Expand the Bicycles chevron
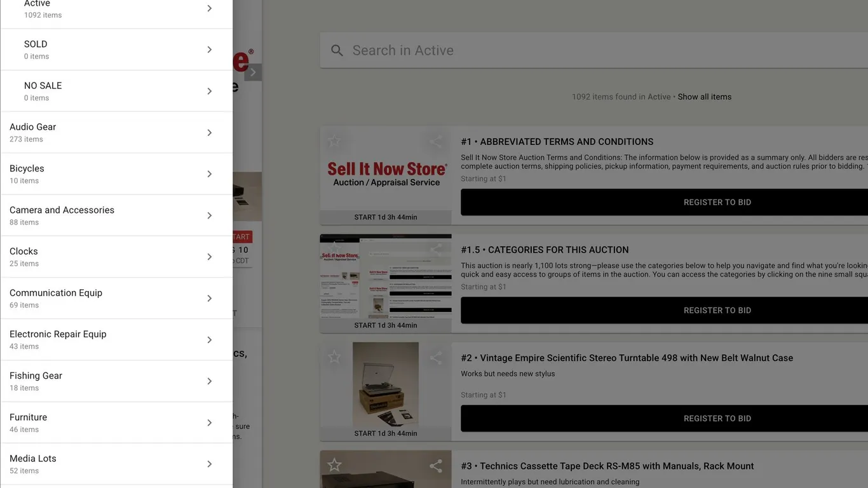Viewport: 868px width, 488px height. pyautogui.click(x=210, y=174)
